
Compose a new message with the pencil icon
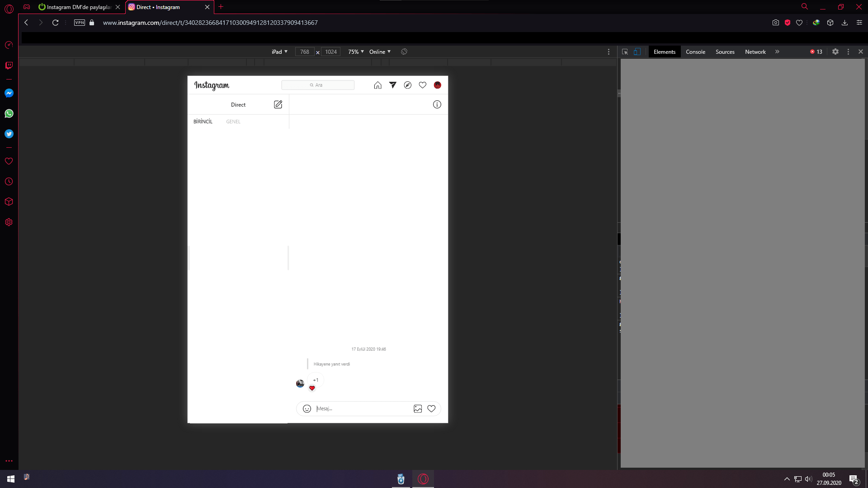[x=278, y=104]
